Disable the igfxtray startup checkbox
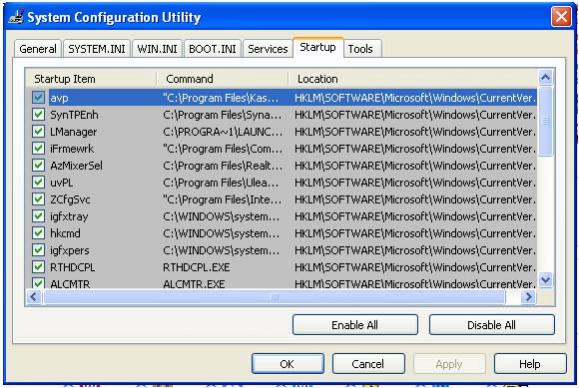Screen dimensions: 579x388 38,216
